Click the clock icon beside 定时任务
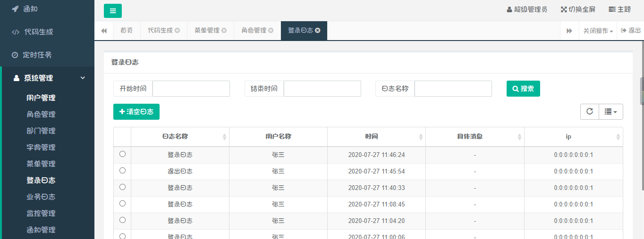 tap(15, 55)
